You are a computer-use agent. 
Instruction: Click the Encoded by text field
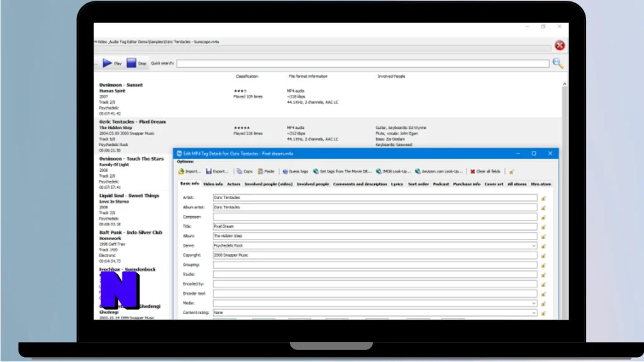375,284
